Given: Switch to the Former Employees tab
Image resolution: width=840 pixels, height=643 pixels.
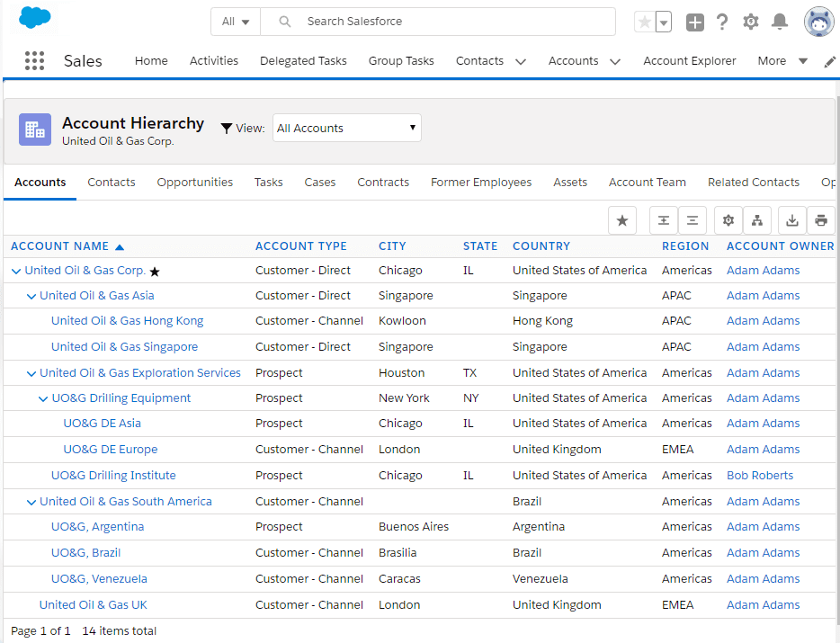Looking at the screenshot, I should pyautogui.click(x=481, y=183).
